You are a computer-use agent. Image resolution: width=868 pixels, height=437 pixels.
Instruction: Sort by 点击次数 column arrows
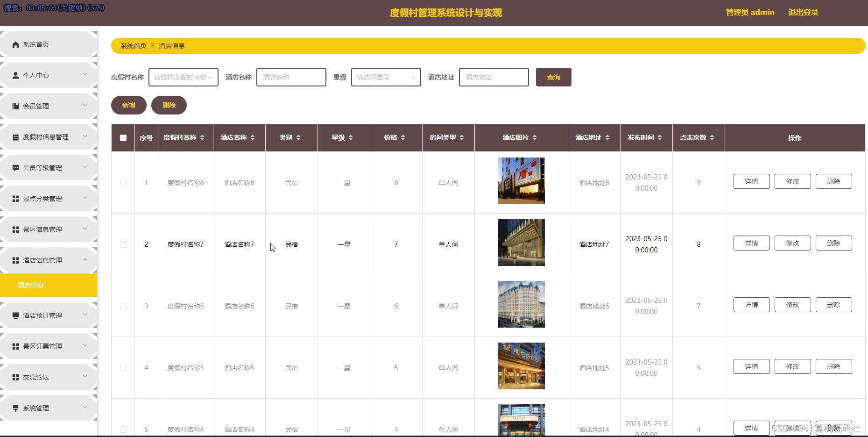(712, 137)
